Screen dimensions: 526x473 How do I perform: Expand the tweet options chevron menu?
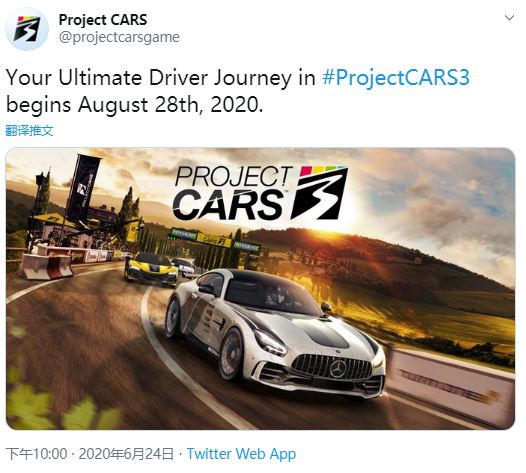(509, 18)
